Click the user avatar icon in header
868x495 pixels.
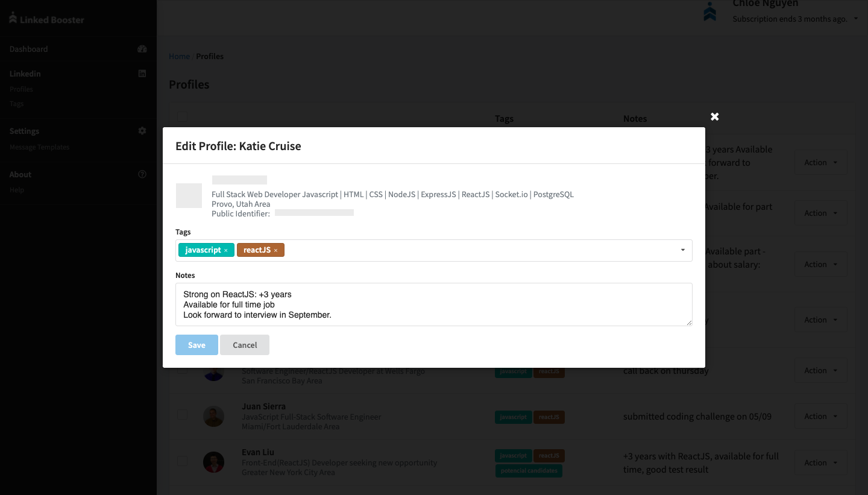coord(710,13)
